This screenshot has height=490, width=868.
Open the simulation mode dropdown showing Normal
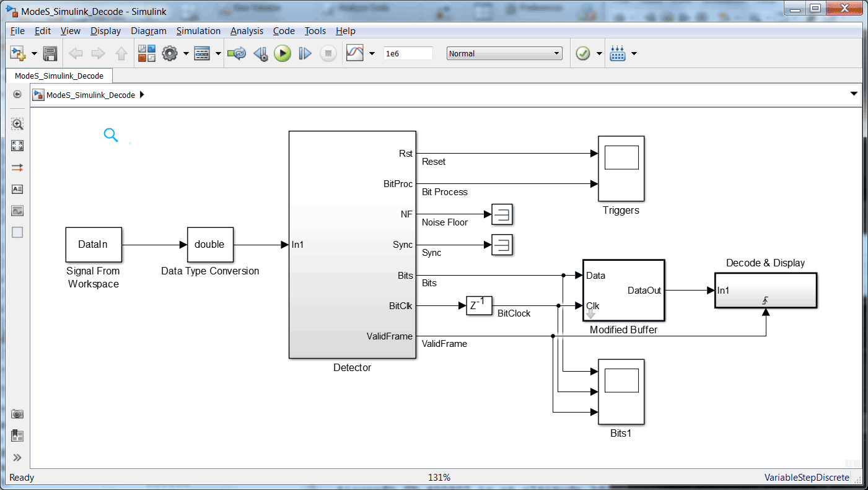point(503,53)
